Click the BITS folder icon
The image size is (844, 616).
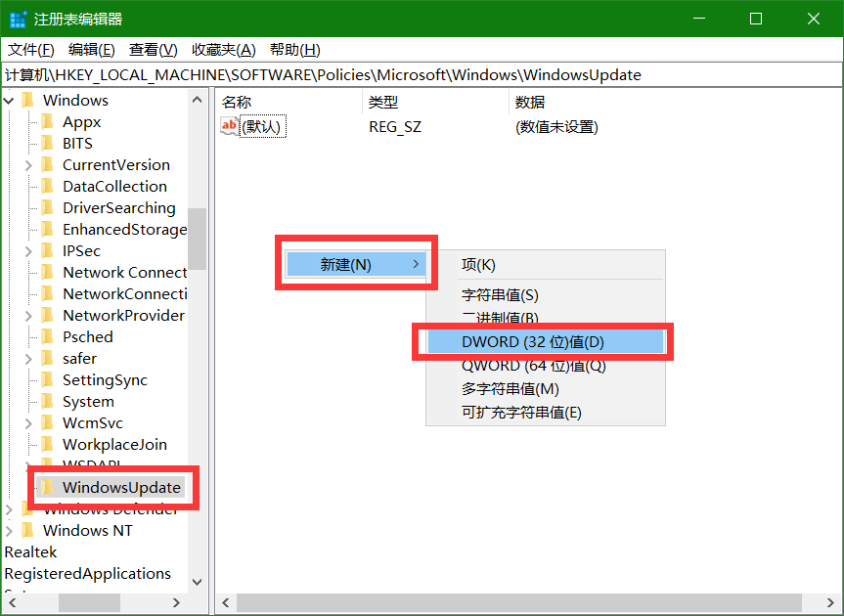[x=47, y=143]
